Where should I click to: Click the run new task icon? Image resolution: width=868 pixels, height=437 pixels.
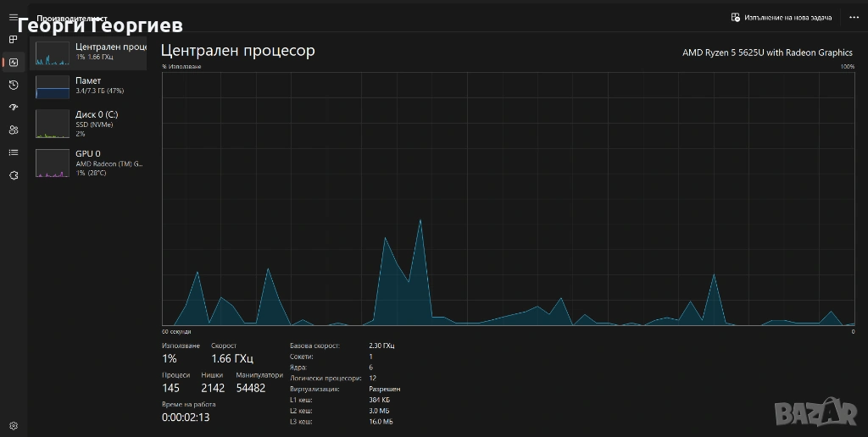point(736,17)
